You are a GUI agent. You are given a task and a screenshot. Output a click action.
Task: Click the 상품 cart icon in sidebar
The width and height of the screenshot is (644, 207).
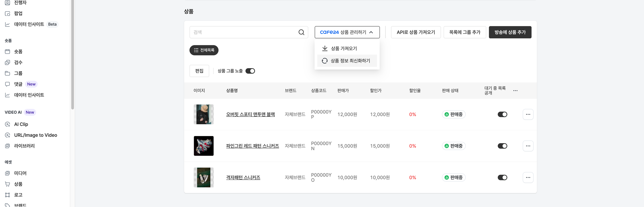pos(8,184)
